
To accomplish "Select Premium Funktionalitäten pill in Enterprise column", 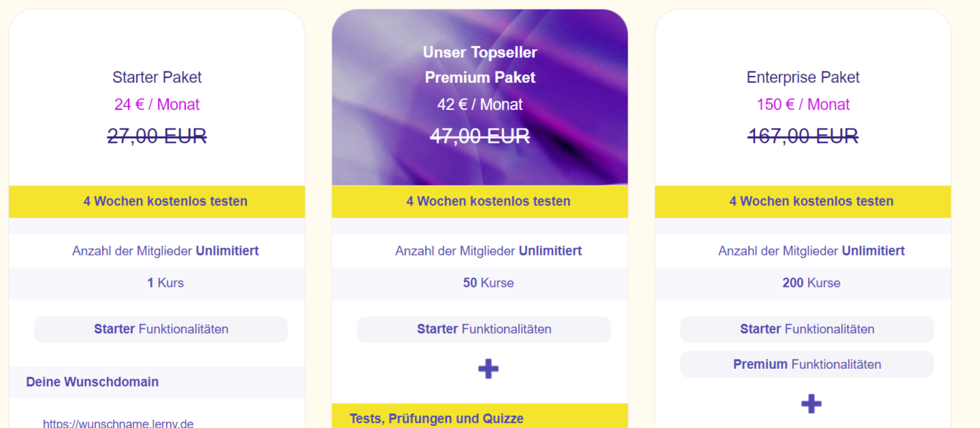I will [807, 365].
